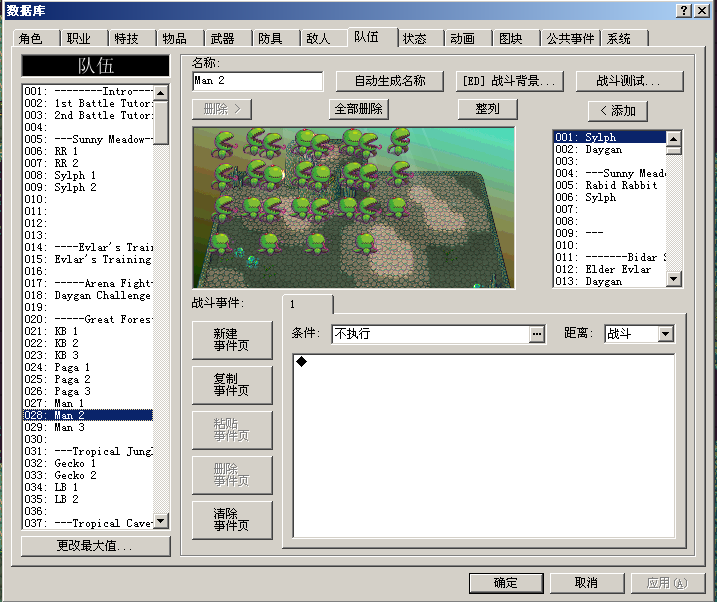Open the 公共事件 tab

pyautogui.click(x=570, y=38)
